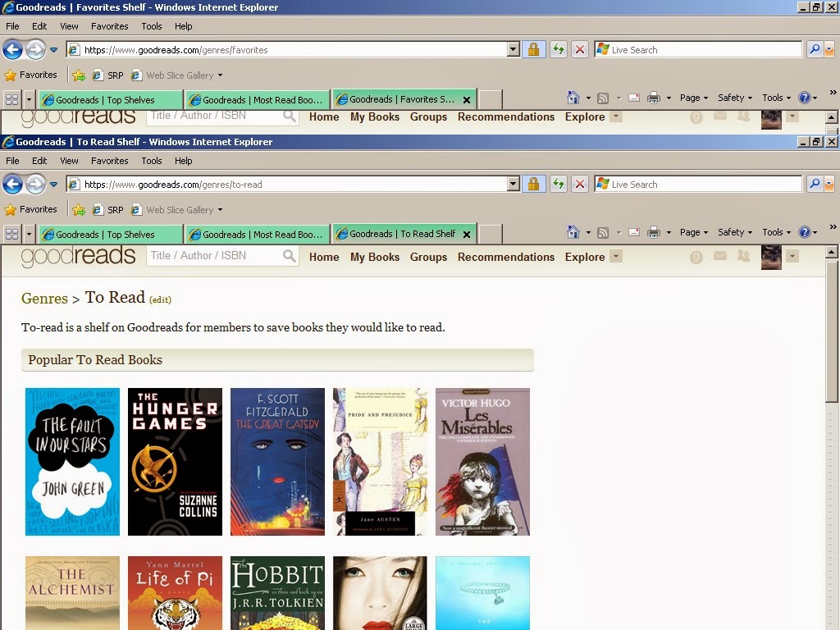Screen dimensions: 840x630
Task: Click Forward arrow in To Read Shelf window
Action: pyautogui.click(x=35, y=185)
